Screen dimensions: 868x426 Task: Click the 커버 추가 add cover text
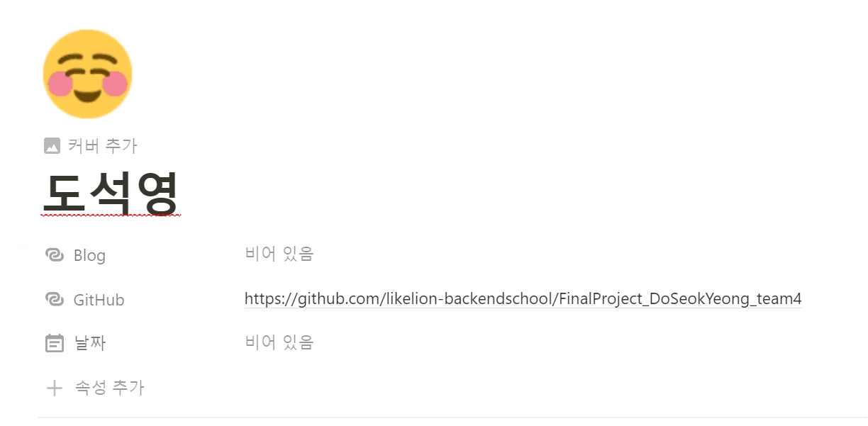103,146
